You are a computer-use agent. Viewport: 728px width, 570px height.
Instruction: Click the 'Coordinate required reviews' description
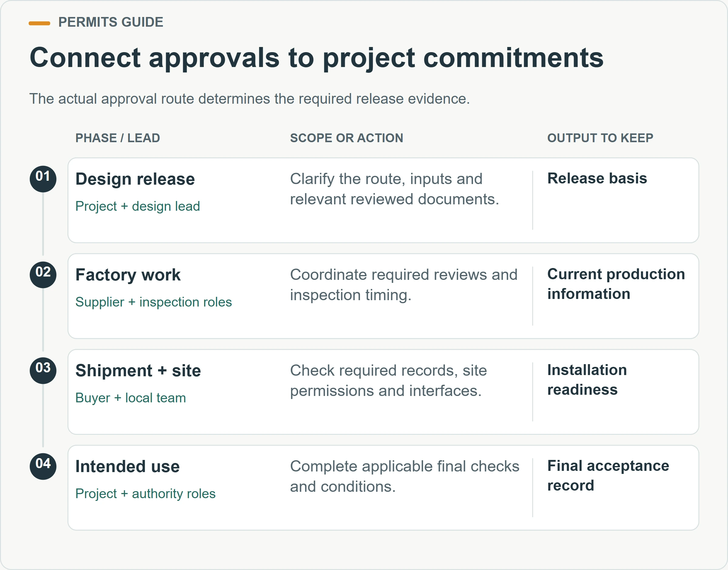403,285
